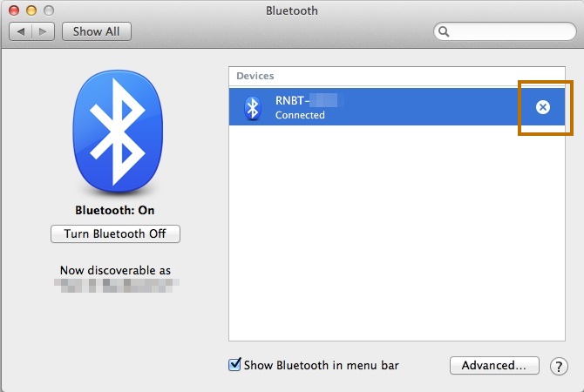Screen dimensions: 584x392
Task: Close the Bluetooth window with the red button
Action: click(x=14, y=10)
